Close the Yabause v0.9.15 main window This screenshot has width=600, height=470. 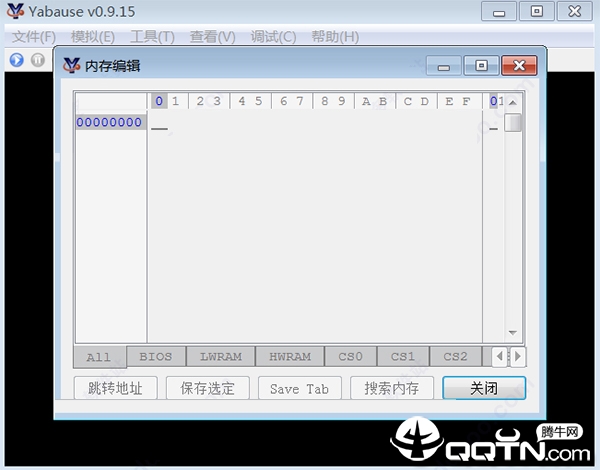[575, 11]
